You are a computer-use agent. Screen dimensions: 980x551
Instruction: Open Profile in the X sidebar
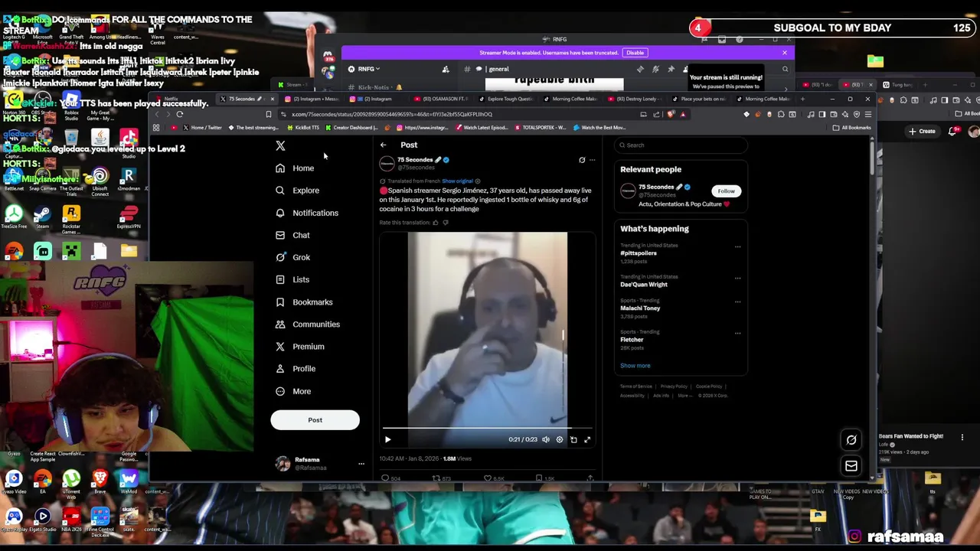[x=296, y=369]
